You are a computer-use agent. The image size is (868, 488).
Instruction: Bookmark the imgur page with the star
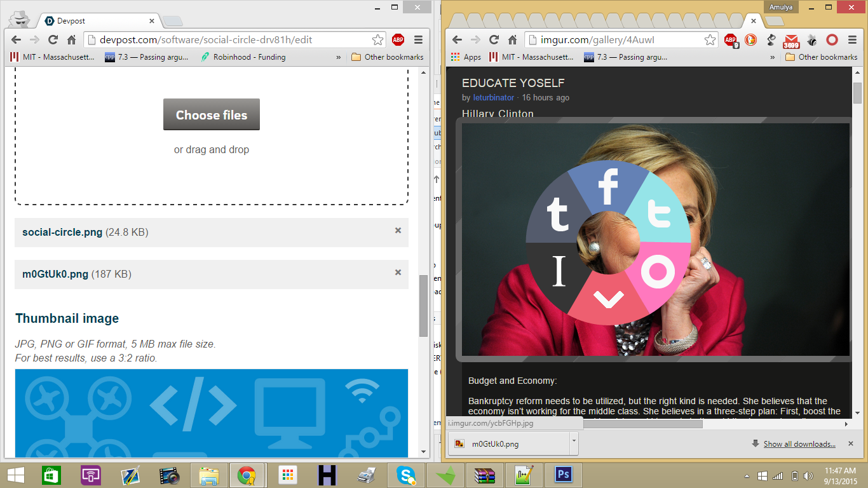point(710,40)
